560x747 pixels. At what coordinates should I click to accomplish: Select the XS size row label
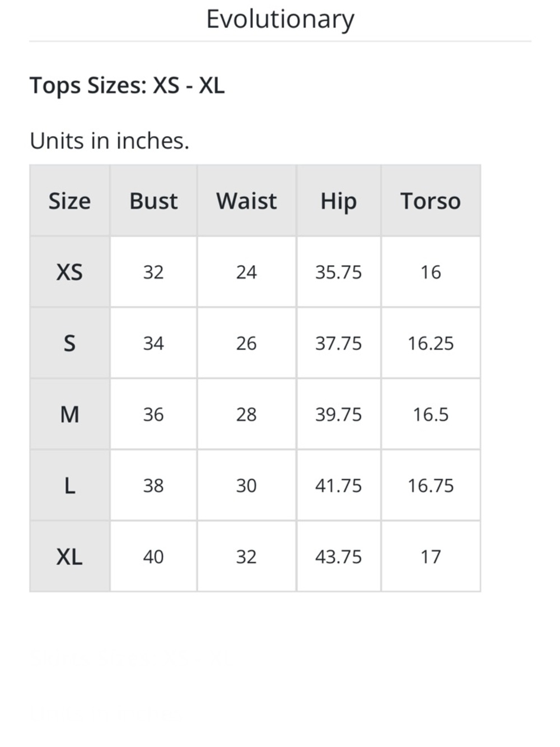coord(69,272)
